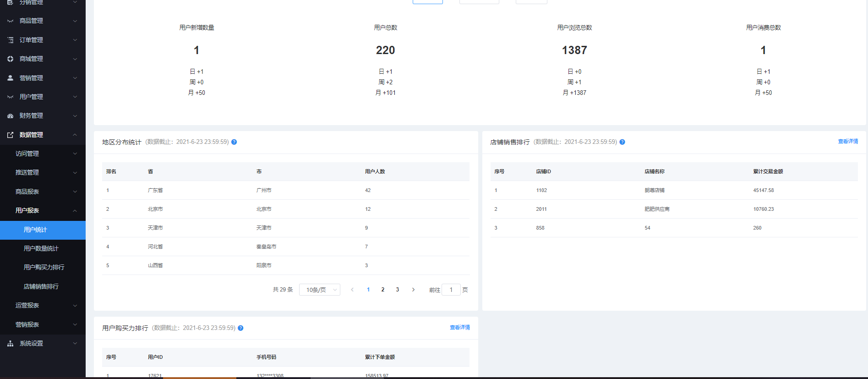Click the 订单管理 sidebar icon
868x379 pixels.
point(10,40)
